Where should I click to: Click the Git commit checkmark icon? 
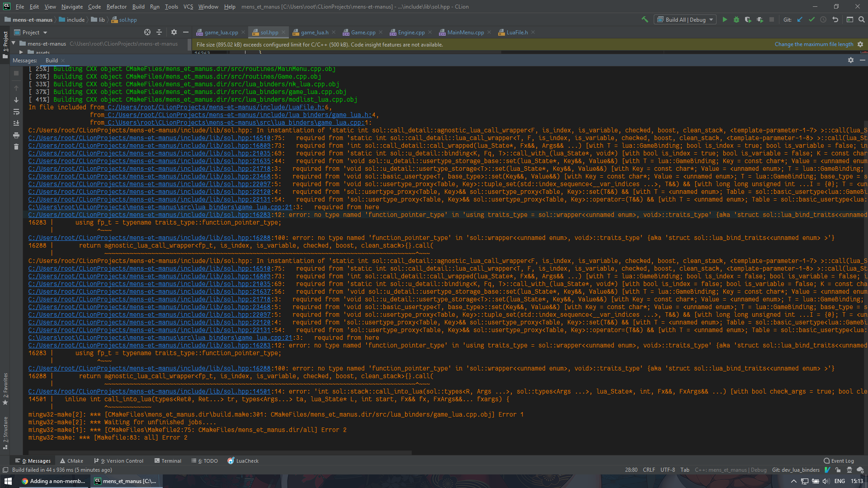811,20
